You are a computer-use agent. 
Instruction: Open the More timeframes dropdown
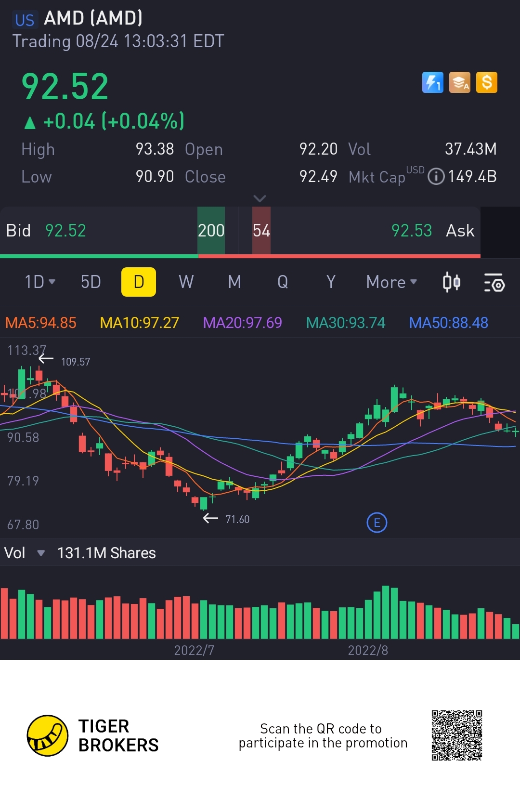391,282
